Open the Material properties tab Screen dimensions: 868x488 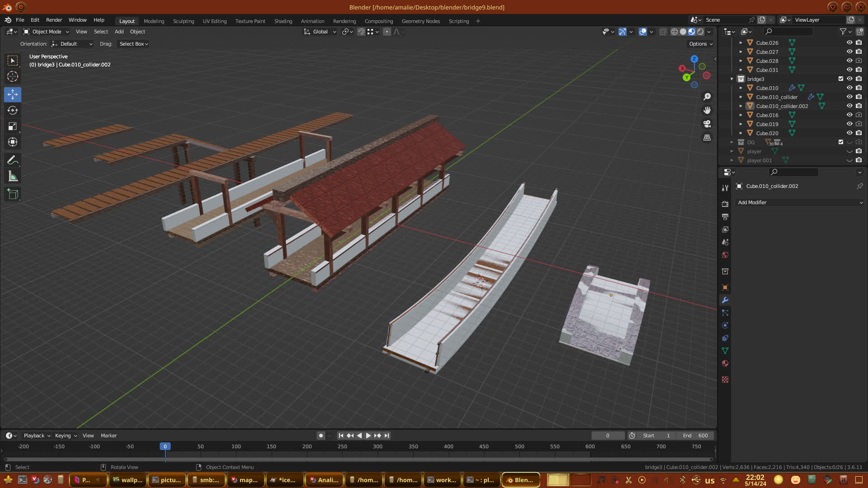tap(725, 363)
